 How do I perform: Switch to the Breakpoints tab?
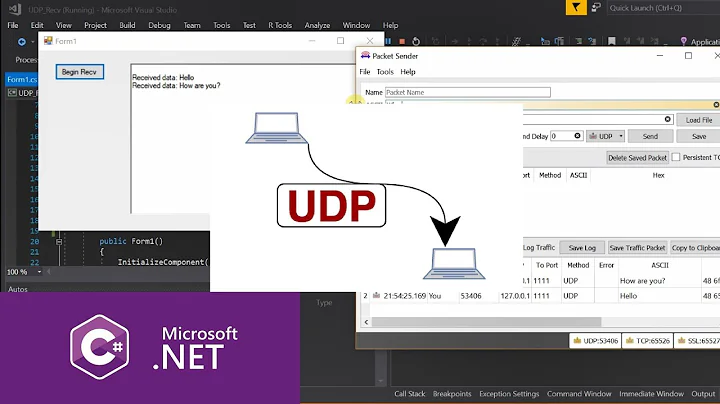pyautogui.click(x=452, y=394)
